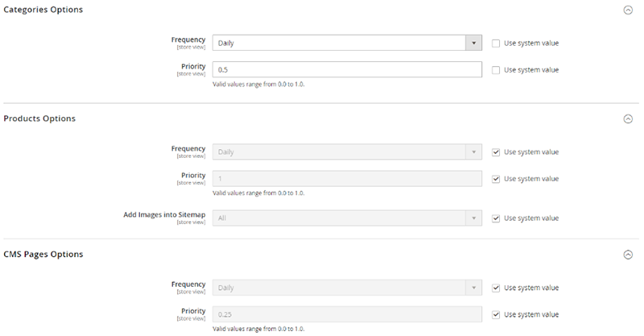Open Add Images into Sitemap dropdown
The image size is (644, 336).
tap(347, 218)
